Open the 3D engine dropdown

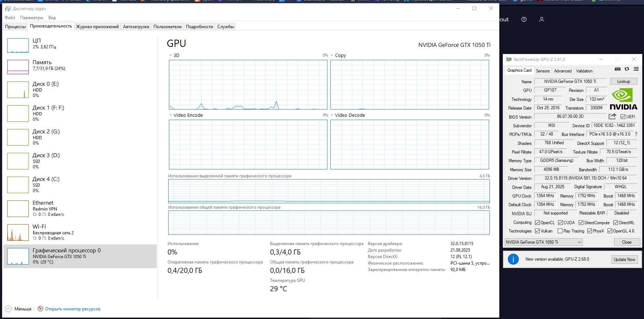pos(170,55)
